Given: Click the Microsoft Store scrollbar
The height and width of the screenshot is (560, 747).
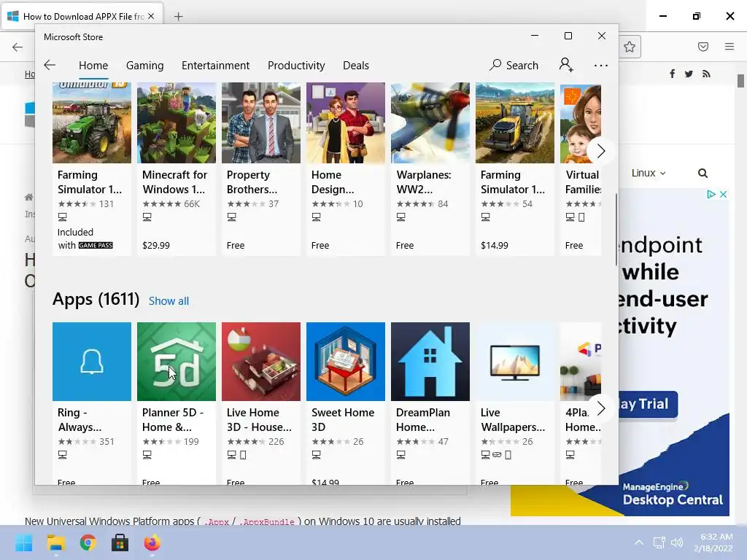Looking at the screenshot, I should (x=616, y=230).
